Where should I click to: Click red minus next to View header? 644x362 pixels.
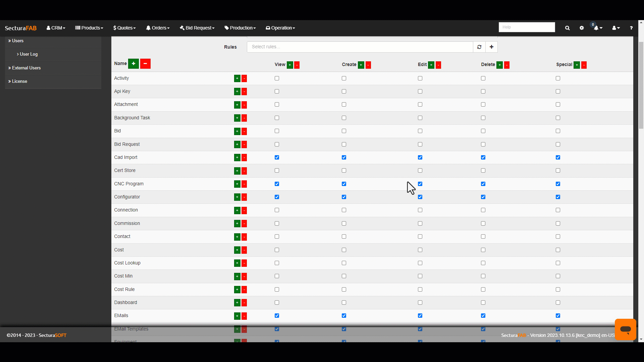click(297, 65)
